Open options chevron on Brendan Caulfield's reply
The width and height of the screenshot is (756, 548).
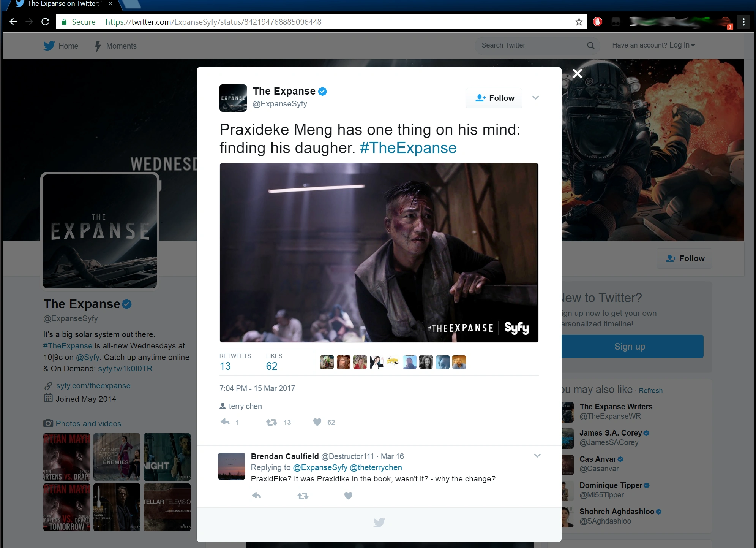[537, 456]
